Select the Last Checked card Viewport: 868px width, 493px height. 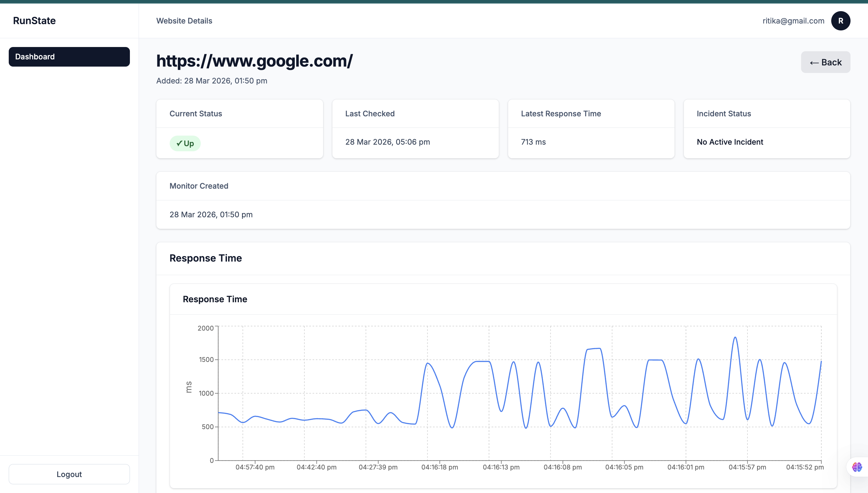click(x=415, y=129)
